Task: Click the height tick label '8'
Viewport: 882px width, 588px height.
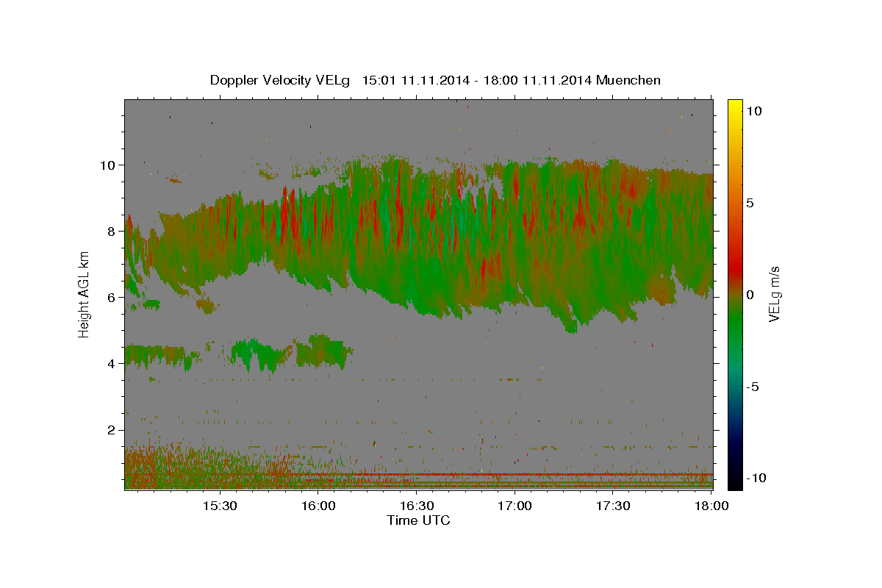Action: [113, 231]
